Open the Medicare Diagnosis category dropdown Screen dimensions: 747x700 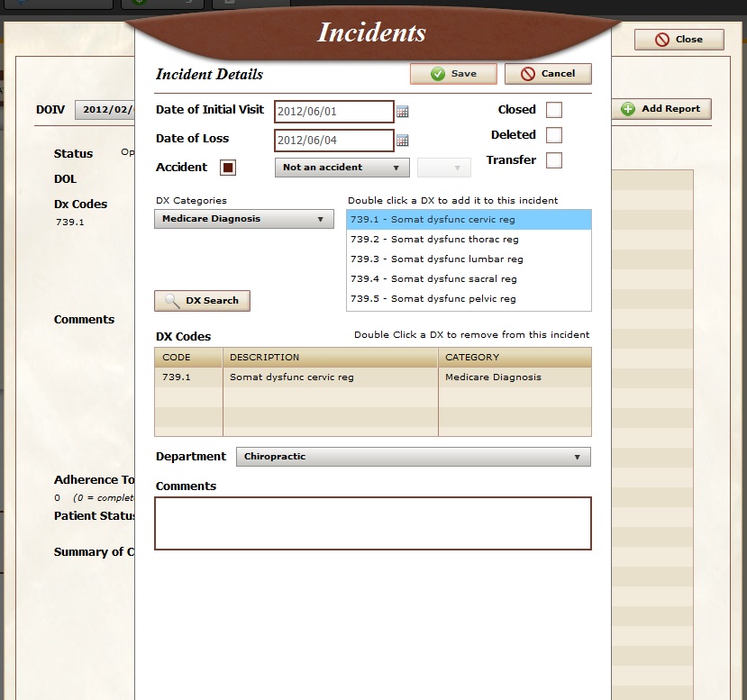[x=243, y=219]
